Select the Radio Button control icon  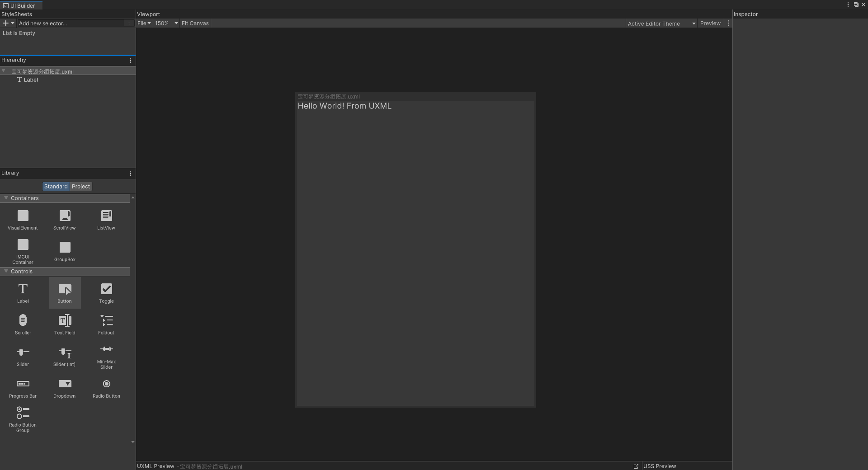tap(106, 384)
